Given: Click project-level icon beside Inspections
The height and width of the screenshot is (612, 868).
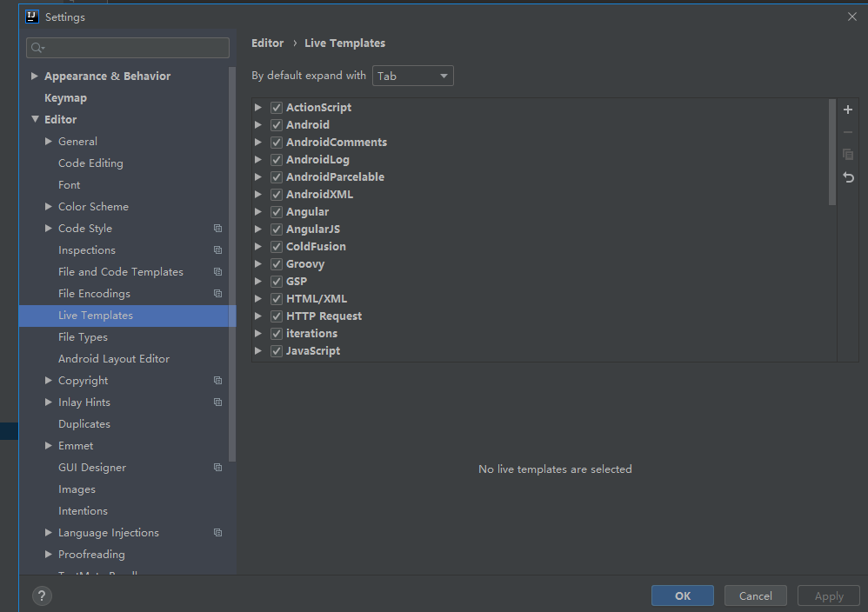Looking at the screenshot, I should (217, 250).
